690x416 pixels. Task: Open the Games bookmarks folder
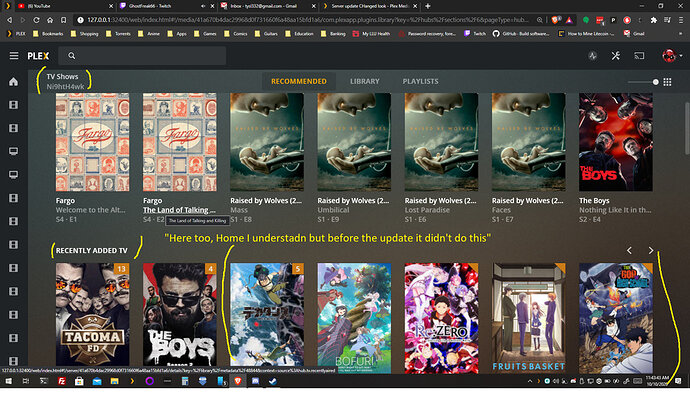[206, 33]
